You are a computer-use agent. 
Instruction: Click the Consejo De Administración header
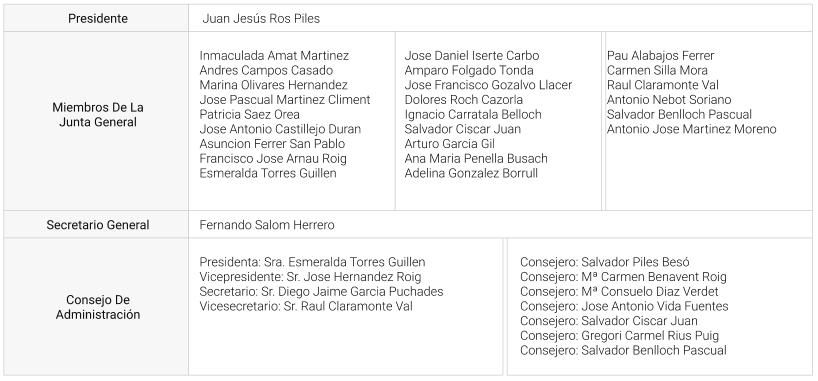pyautogui.click(x=98, y=307)
